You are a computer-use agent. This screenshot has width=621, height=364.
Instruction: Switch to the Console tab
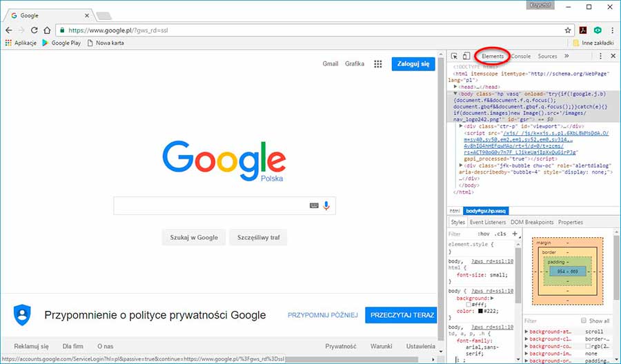coord(521,56)
